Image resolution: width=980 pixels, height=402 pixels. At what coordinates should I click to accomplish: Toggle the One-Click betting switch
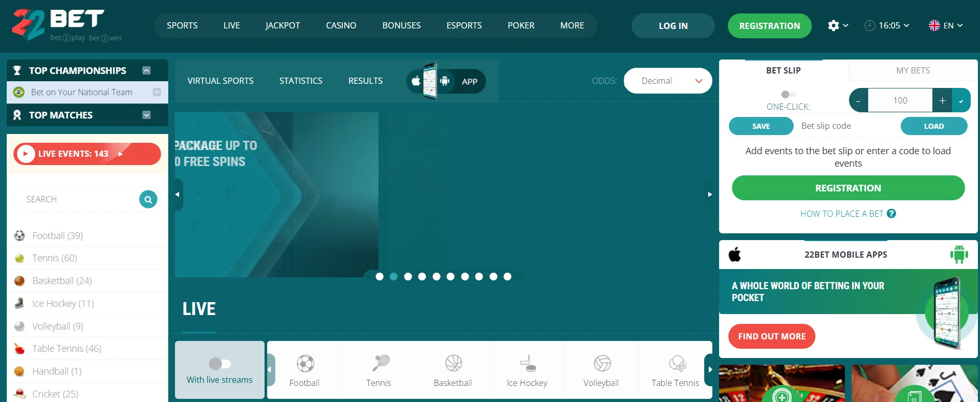788,94
